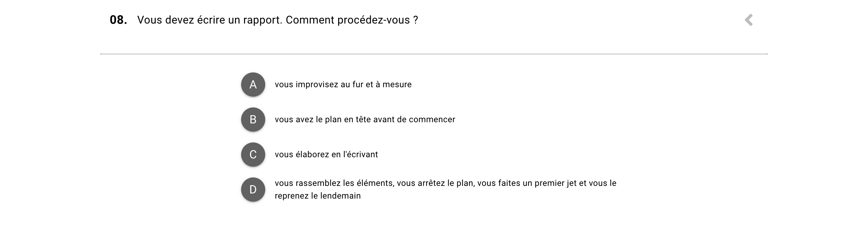Choose the text "vous élaborez en l'écrivant"
This screenshot has height=236, width=868.
[326, 155]
